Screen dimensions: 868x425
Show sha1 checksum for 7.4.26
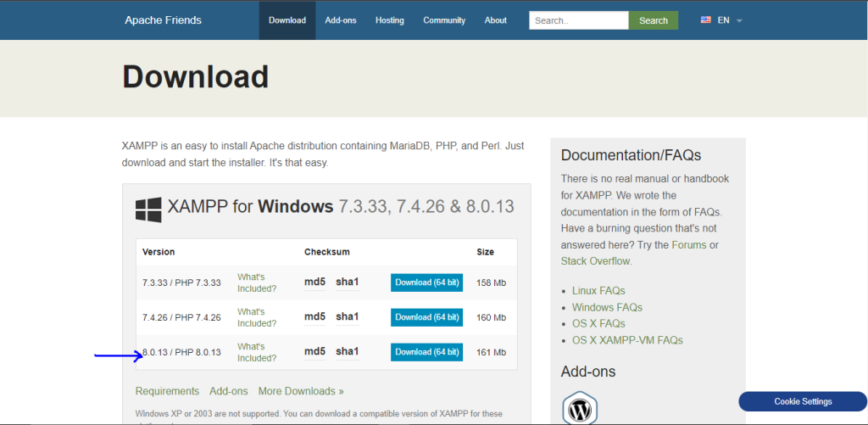coord(347,317)
